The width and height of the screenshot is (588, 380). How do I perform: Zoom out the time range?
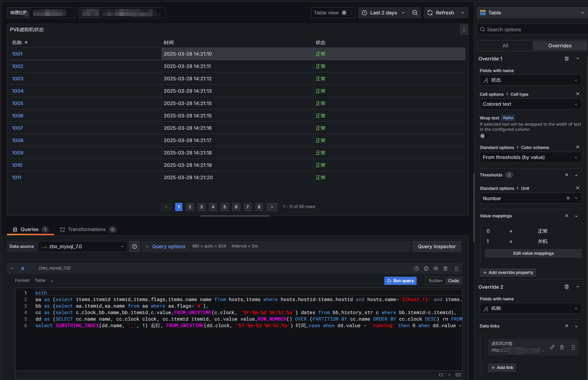(415, 13)
